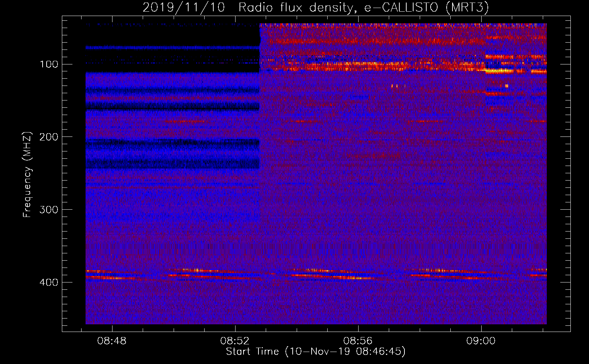
Task: Click the 08:52 time tick label
Action: (x=235, y=341)
